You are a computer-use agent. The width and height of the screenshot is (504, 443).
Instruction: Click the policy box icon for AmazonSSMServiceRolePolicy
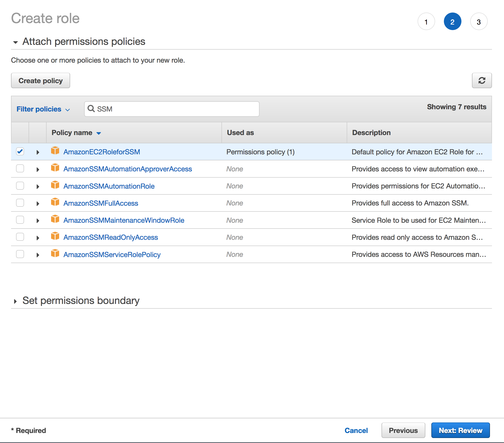click(x=55, y=254)
